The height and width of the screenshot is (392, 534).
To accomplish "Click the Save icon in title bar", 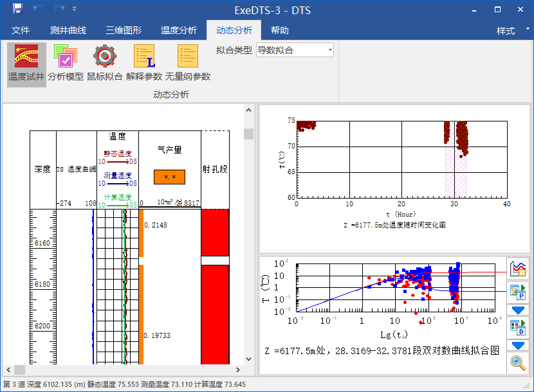I will click(17, 8).
